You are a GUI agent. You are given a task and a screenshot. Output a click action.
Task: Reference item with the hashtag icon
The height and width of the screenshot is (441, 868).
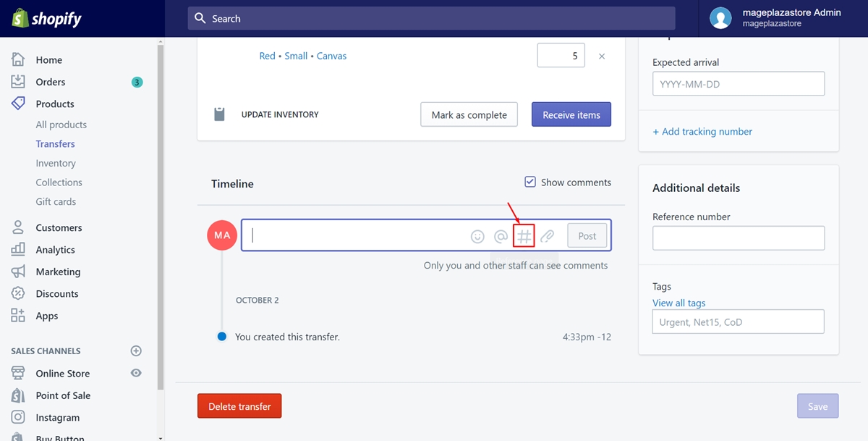(524, 236)
